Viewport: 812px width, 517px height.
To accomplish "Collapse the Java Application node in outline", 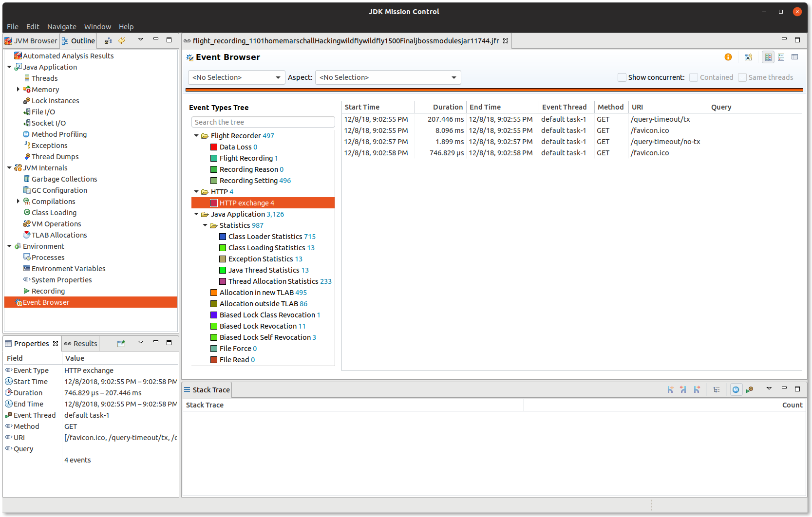I will point(9,67).
